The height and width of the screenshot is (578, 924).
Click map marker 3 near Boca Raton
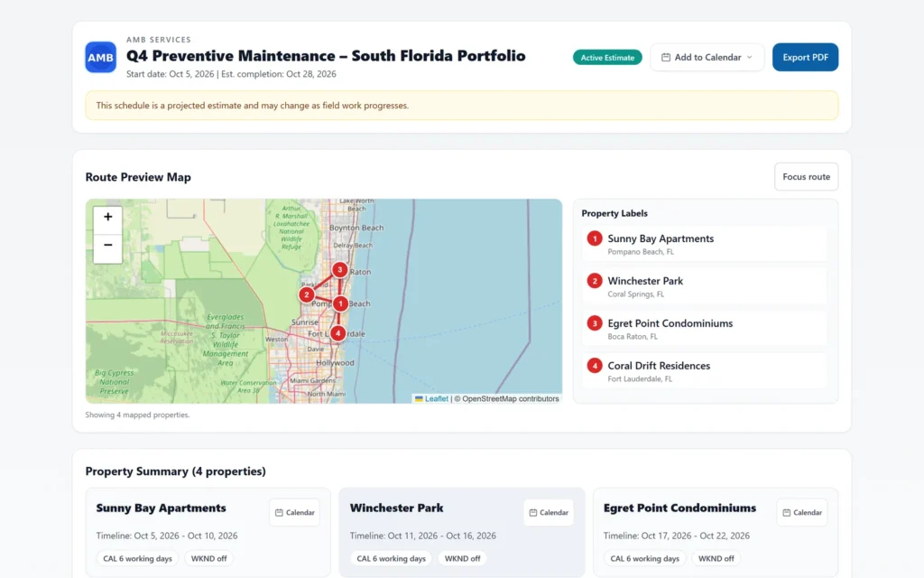pos(339,269)
